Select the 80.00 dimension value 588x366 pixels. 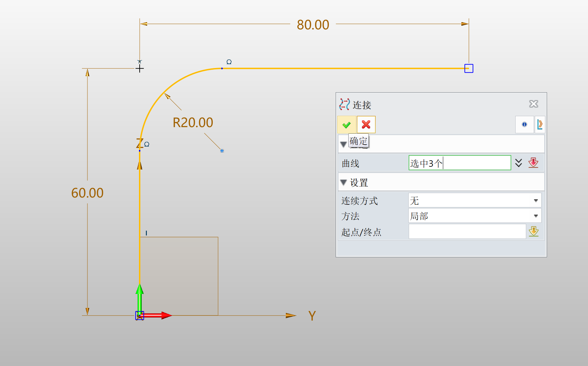pyautogui.click(x=313, y=25)
